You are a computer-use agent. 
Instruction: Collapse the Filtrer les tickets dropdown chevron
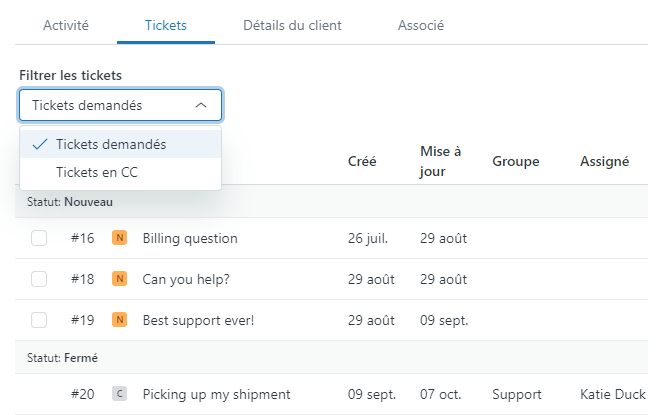201,105
